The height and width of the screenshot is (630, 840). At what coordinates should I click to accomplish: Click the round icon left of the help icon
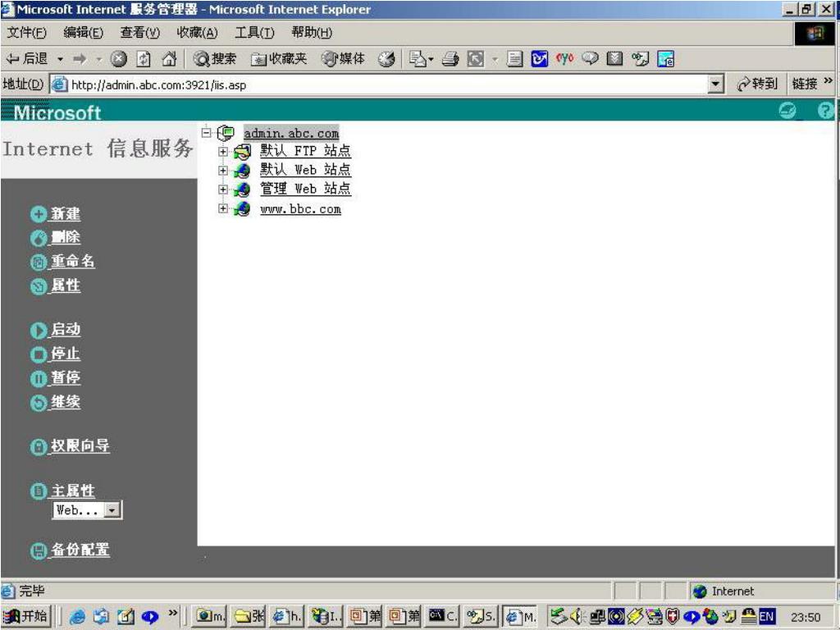coord(787,111)
